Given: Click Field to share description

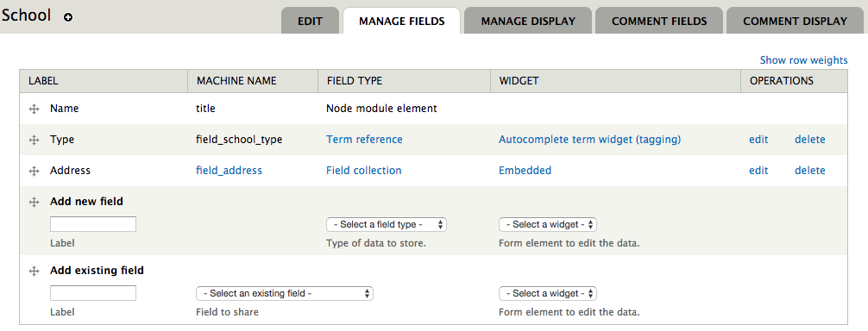Looking at the screenshot, I should click(x=227, y=312).
